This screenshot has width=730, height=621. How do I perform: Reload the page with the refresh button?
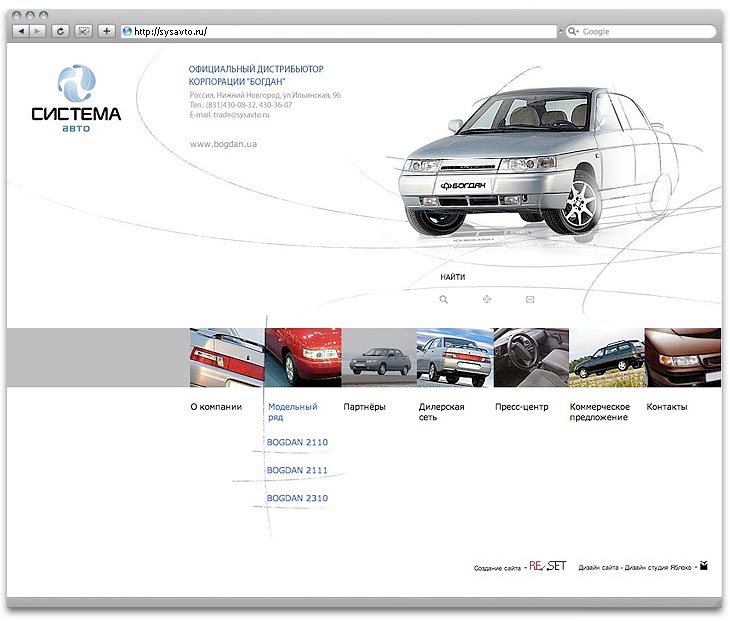60,31
